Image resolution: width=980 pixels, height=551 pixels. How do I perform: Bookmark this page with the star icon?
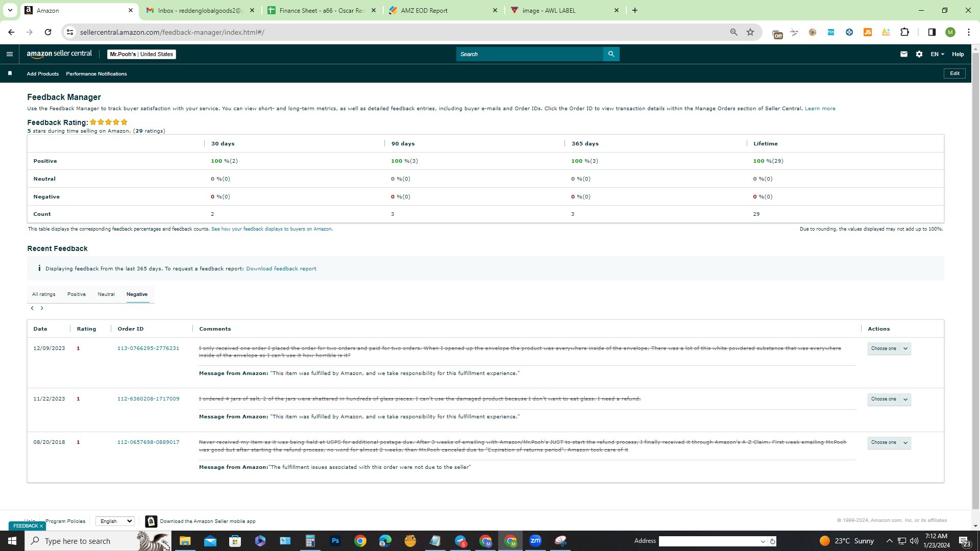point(750,32)
